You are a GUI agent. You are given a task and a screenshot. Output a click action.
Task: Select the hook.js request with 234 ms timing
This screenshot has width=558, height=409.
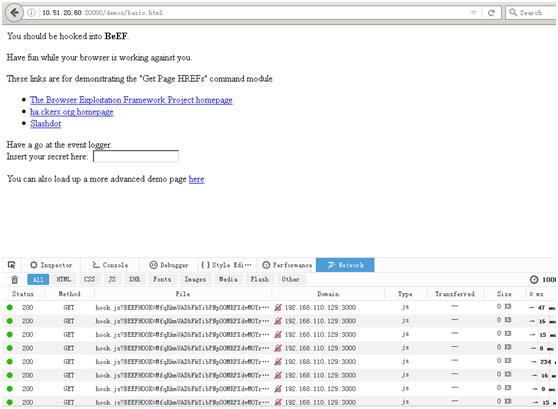coord(279,362)
